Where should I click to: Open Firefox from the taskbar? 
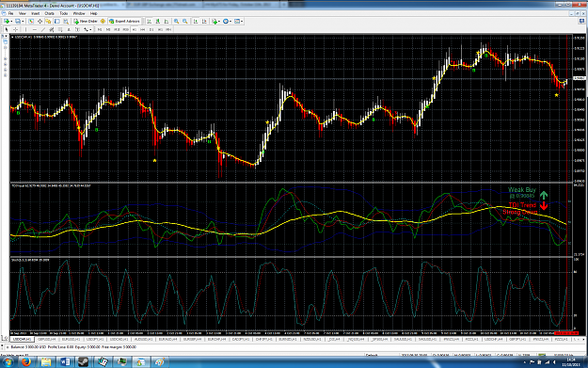(26, 362)
